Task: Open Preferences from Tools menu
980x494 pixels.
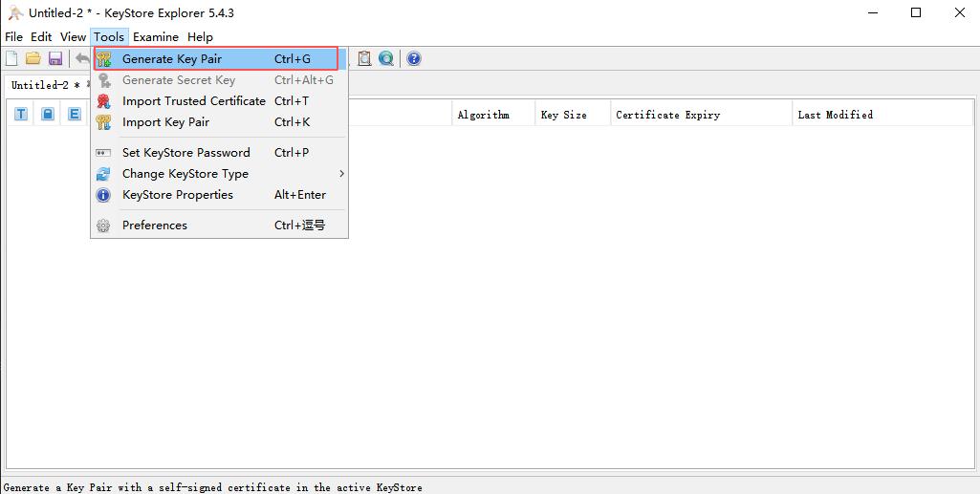Action: (219, 226)
